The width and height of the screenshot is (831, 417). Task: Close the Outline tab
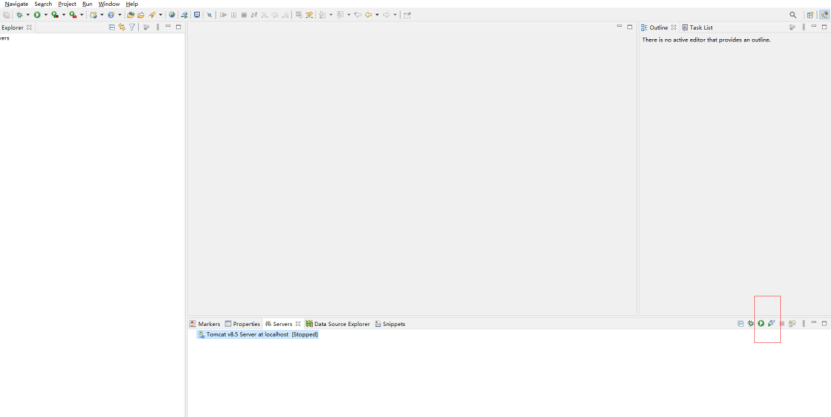pos(674,28)
